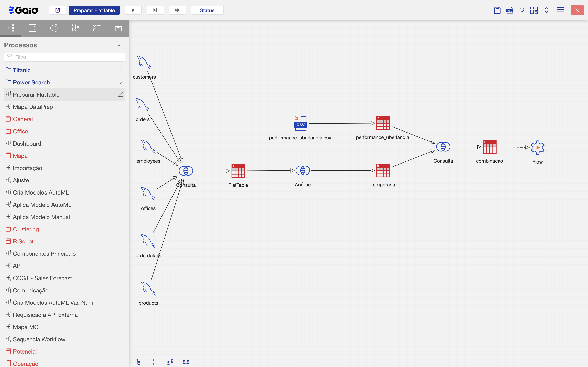Click the collapse layout icon at canvas bottom
Image resolution: width=588 pixels, height=367 pixels.
(x=154, y=362)
